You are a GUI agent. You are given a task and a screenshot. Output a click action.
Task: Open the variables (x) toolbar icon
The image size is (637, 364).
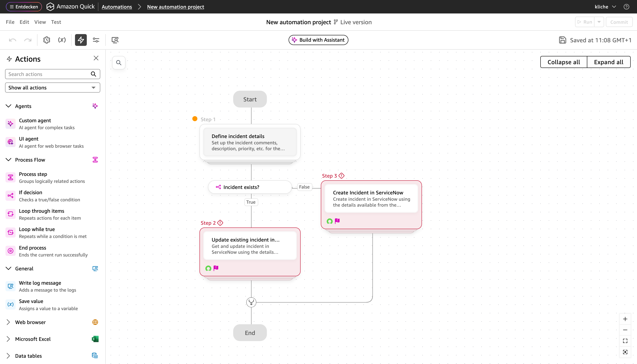pyautogui.click(x=62, y=40)
